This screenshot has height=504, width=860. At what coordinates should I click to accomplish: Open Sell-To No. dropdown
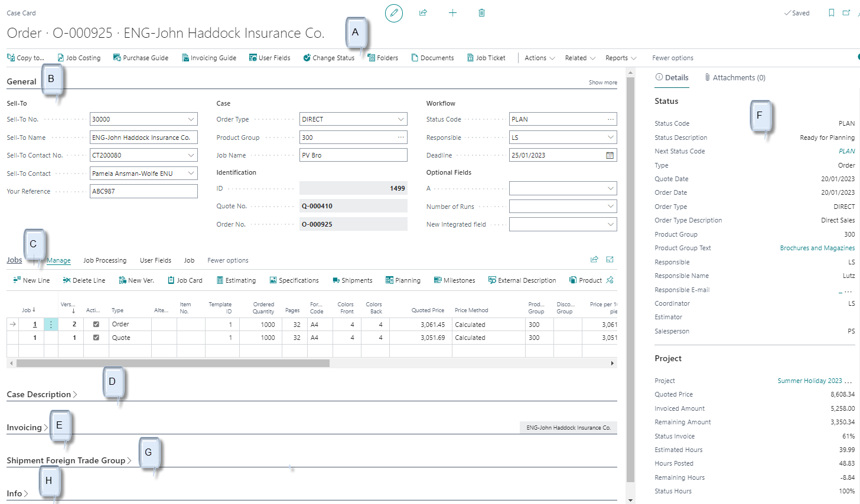(191, 119)
